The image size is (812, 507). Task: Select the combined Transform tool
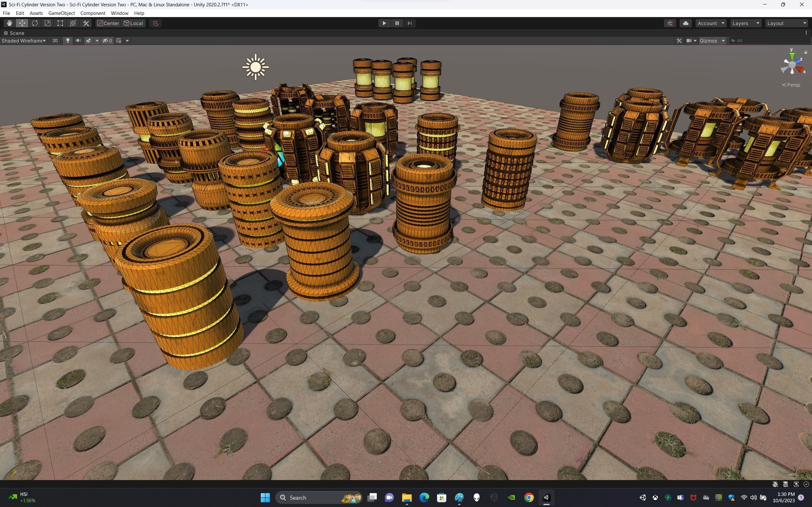[73, 23]
